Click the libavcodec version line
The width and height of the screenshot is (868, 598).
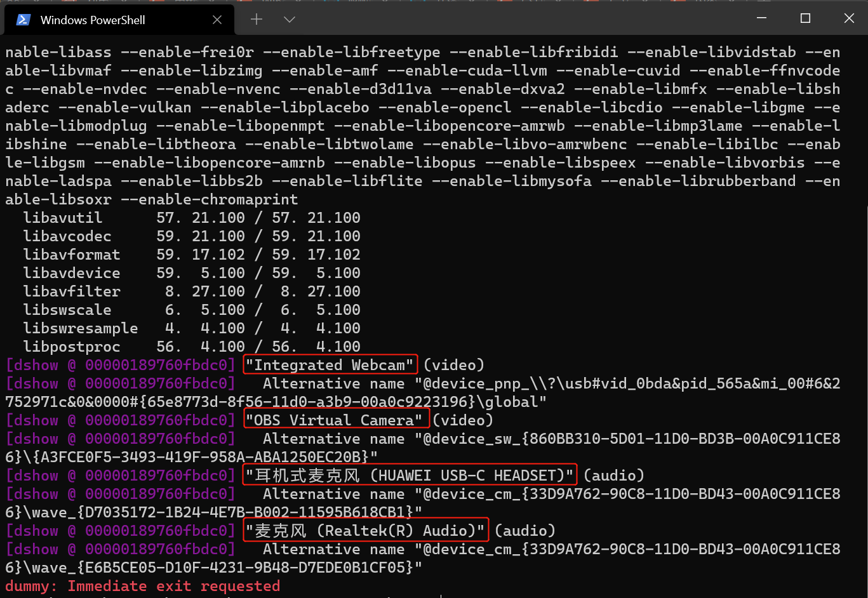point(192,236)
